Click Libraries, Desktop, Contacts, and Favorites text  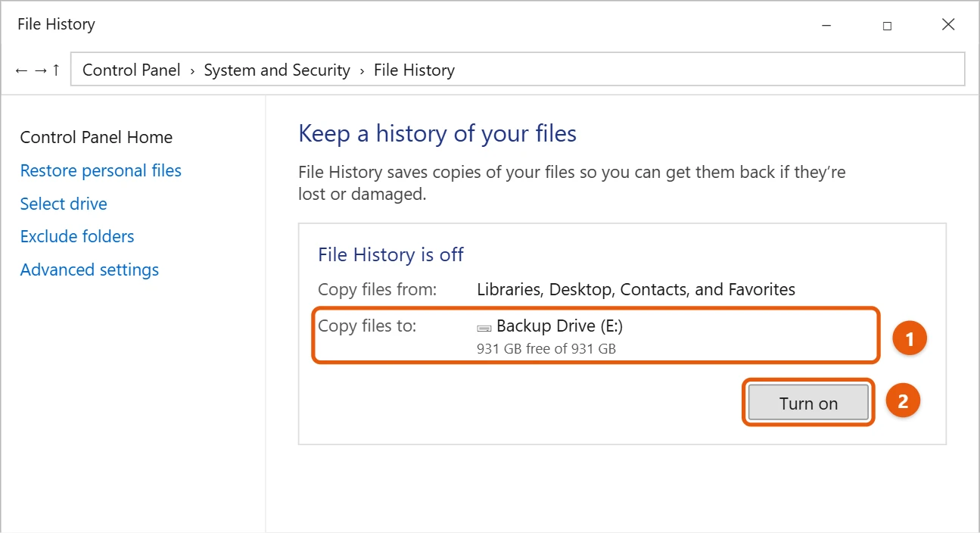[636, 289]
